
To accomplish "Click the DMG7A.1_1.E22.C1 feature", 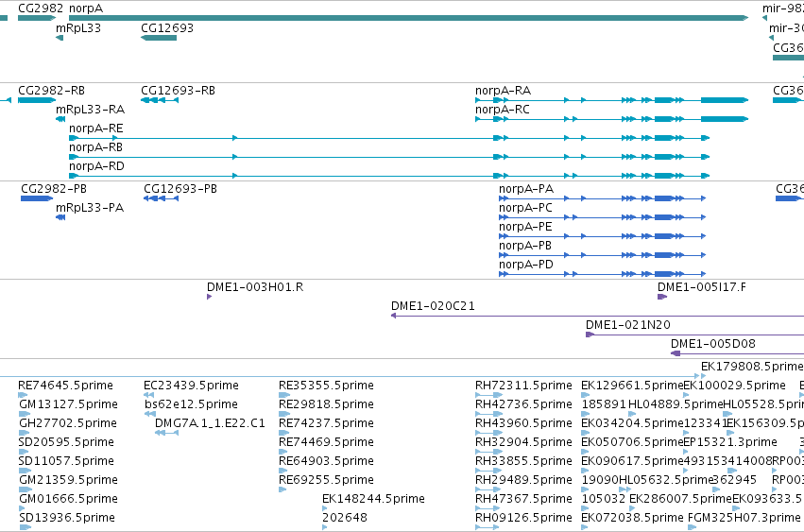I will (166, 433).
